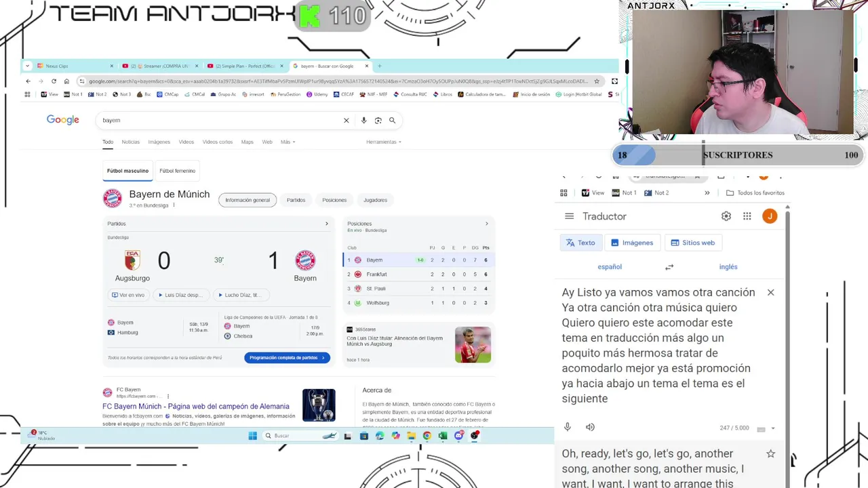The height and width of the screenshot is (488, 868).
Task: Open the Windows Start menu
Action: pyautogui.click(x=252, y=436)
